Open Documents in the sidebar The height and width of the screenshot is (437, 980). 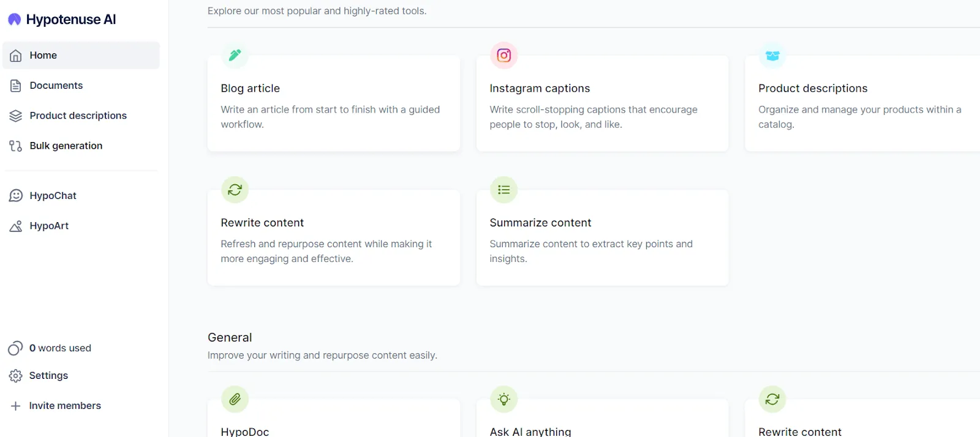[x=81, y=86]
